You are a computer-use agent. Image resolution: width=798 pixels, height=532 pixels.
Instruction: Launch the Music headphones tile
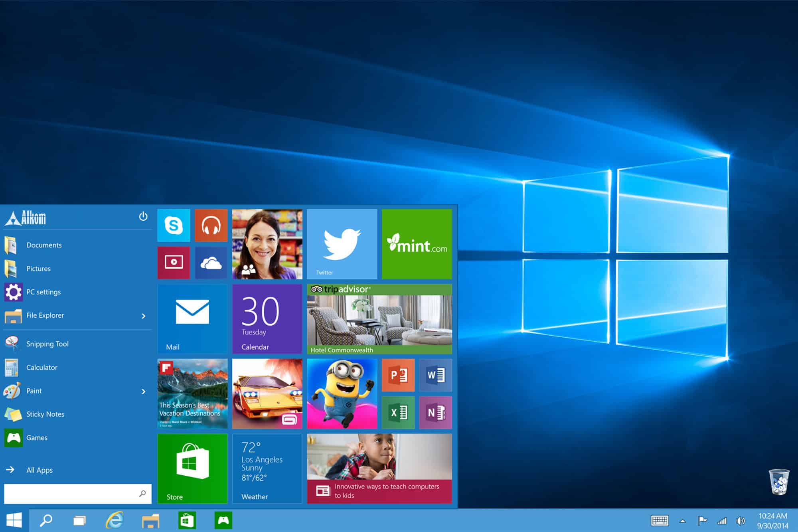coord(211,225)
